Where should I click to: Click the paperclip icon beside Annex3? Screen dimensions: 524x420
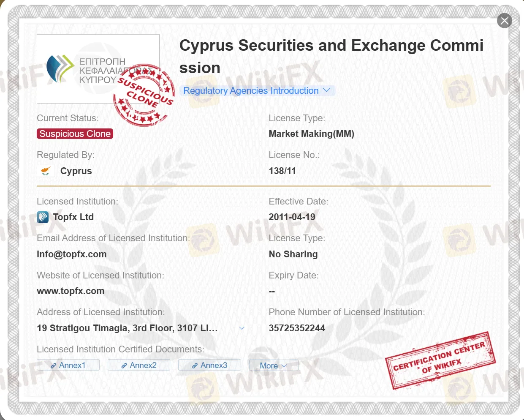pos(195,365)
